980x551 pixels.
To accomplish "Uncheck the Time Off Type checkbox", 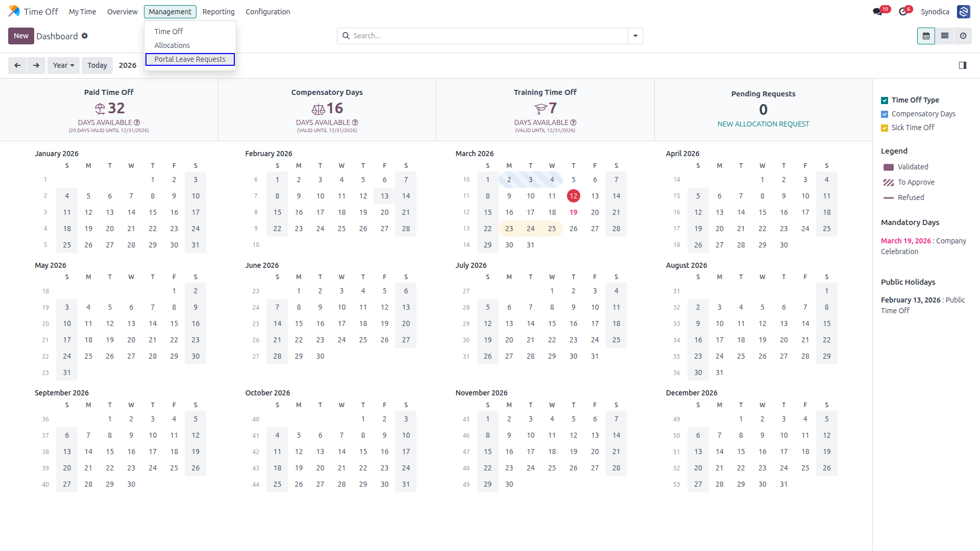I will [x=885, y=101].
